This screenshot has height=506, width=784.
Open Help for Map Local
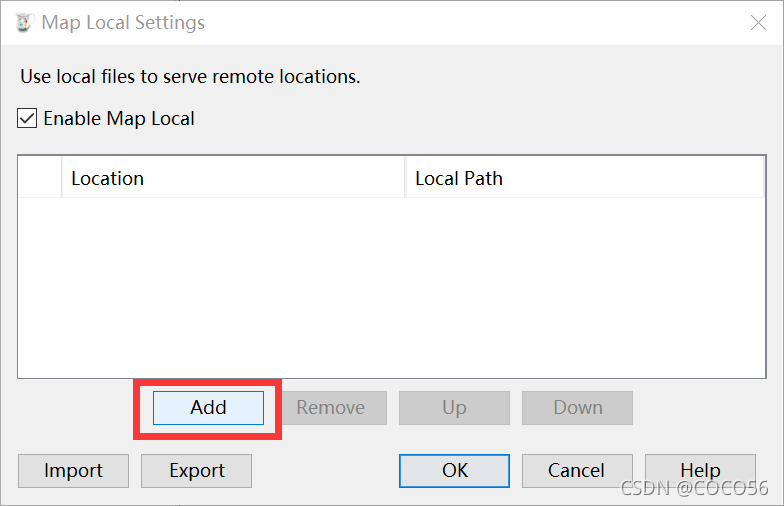coord(700,471)
